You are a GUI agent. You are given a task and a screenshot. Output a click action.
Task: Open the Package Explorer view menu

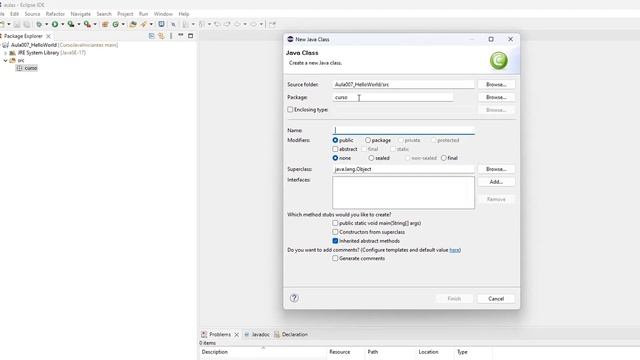[171, 36]
